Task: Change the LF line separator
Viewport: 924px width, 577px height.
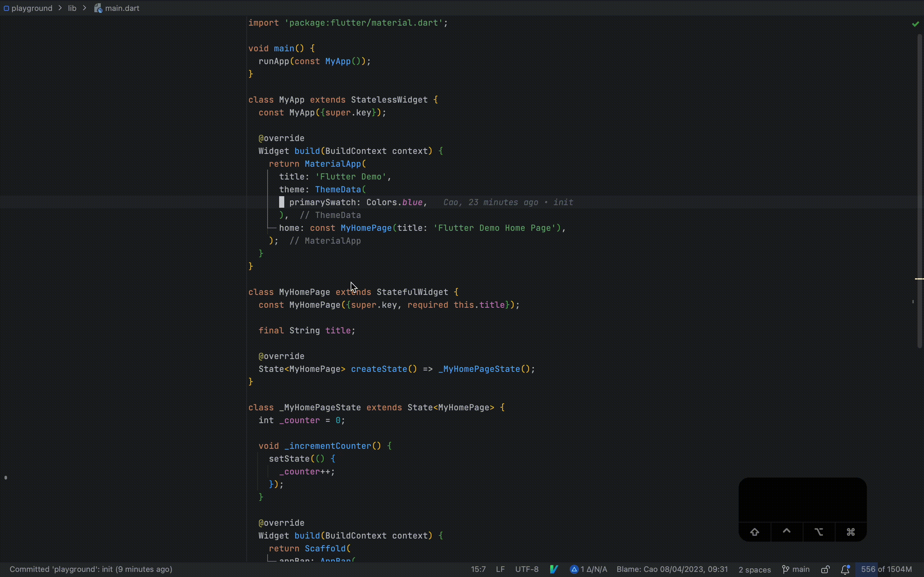Action: pyautogui.click(x=500, y=569)
